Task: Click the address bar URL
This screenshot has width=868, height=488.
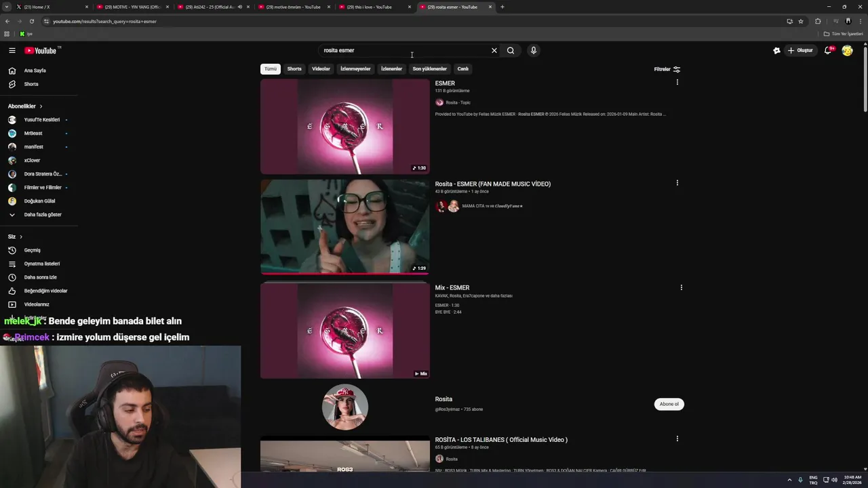Action: (104, 22)
